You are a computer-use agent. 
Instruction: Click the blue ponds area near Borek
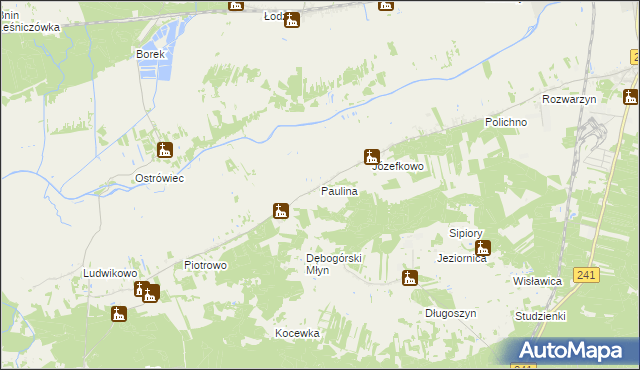159,51
